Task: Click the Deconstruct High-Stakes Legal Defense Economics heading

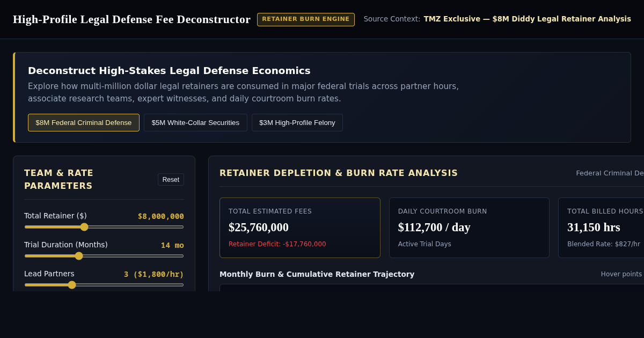Action: tap(169, 70)
